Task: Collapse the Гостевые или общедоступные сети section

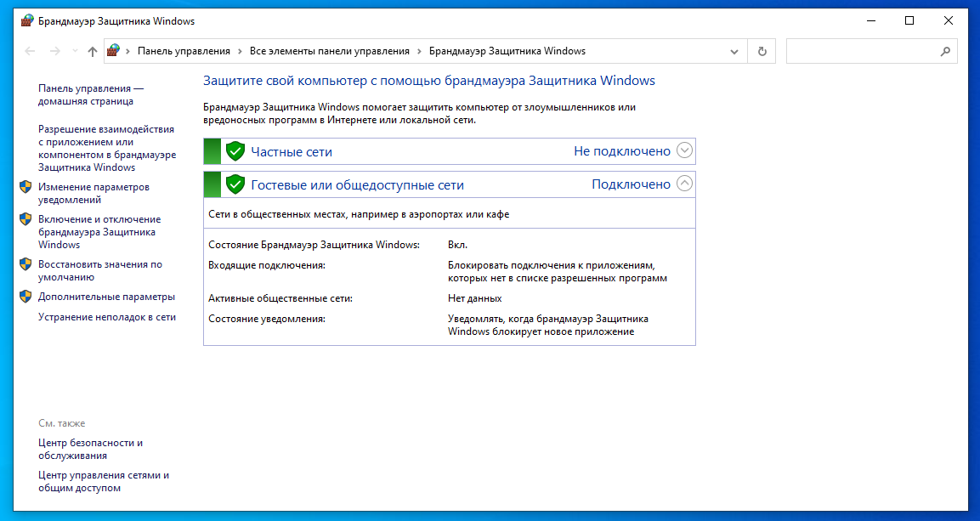Action: [x=685, y=184]
